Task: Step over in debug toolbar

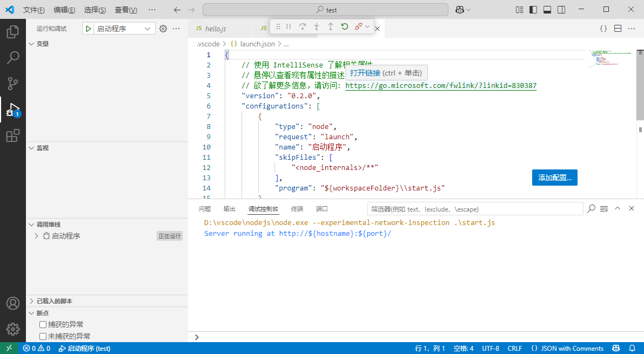Action: coord(303,26)
